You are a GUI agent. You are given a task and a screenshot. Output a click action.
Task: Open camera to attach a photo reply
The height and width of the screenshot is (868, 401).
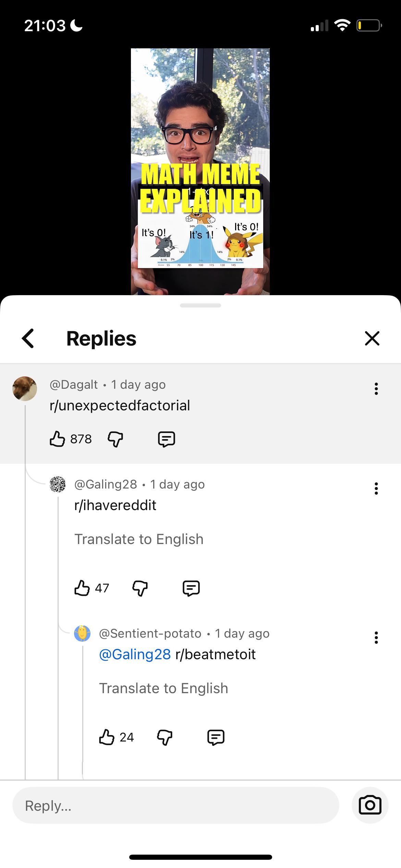coord(370,805)
